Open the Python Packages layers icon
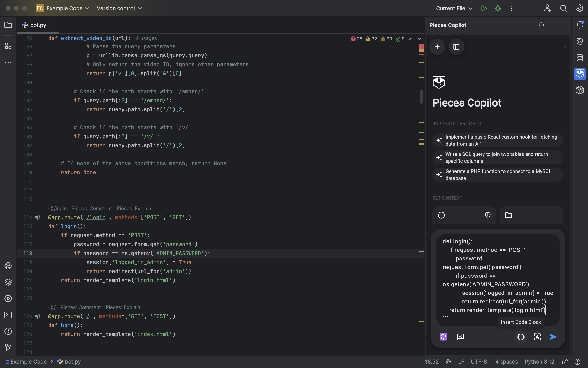588x368 pixels. click(8, 282)
